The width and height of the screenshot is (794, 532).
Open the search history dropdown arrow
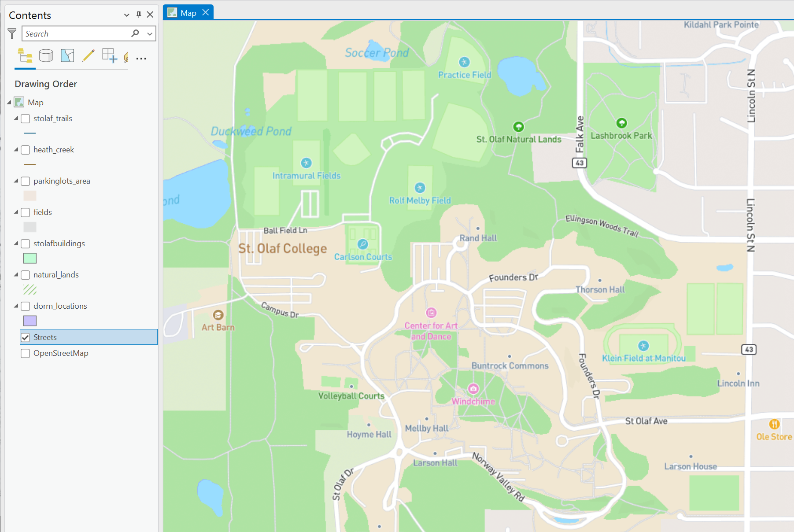150,33
